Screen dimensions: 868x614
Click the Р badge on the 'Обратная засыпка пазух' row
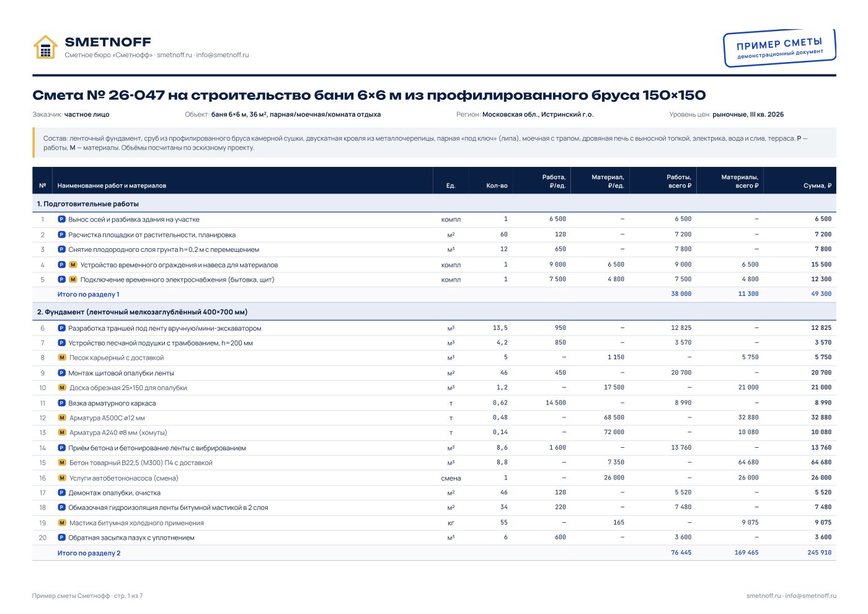pos(61,538)
